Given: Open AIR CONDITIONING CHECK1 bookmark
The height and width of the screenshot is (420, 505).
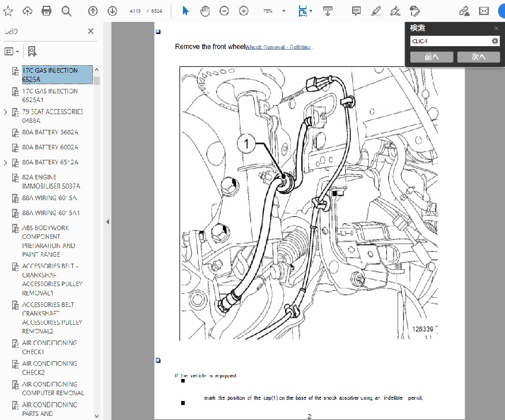Looking at the screenshot, I should (x=50, y=347).
